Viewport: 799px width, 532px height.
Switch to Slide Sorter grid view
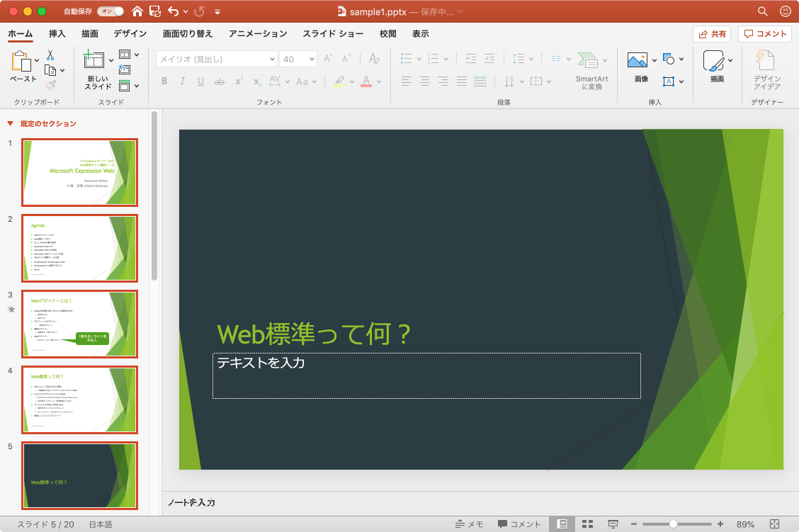[x=587, y=523]
